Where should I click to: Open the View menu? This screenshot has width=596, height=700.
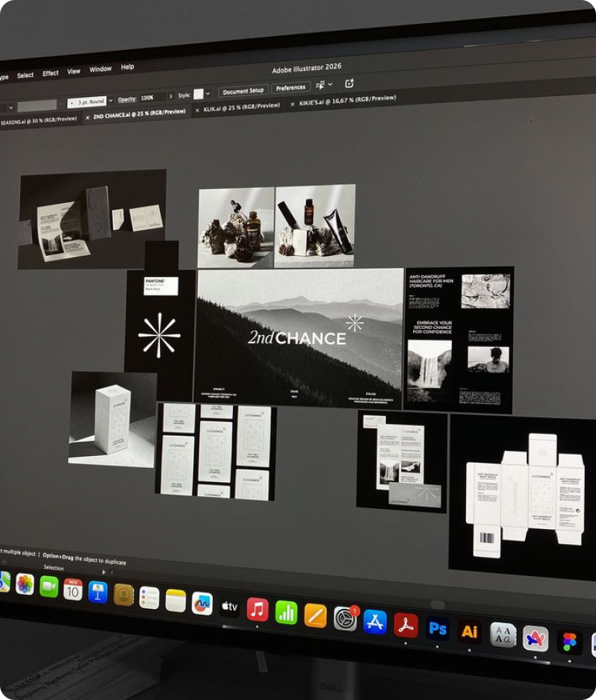74,72
